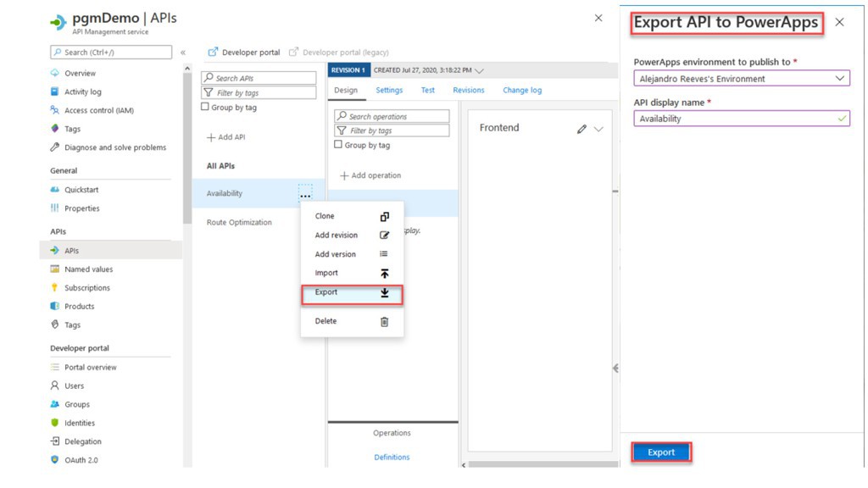The image size is (868, 488).
Task: Click Add operation
Action: [x=370, y=175]
